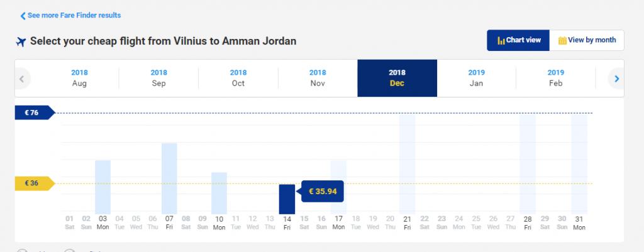Click the €35.94 price tooltip
The height and width of the screenshot is (252, 644).
click(324, 191)
